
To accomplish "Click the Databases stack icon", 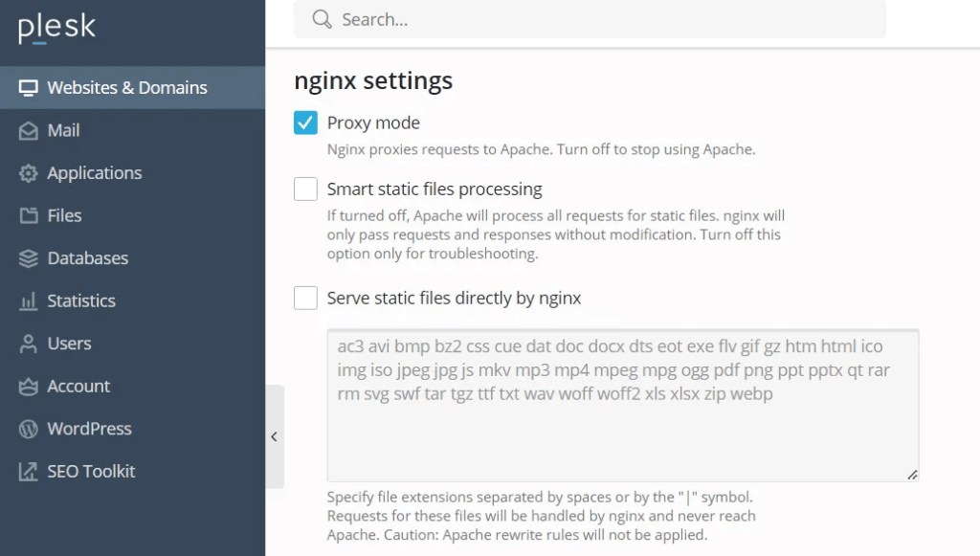I will point(29,258).
